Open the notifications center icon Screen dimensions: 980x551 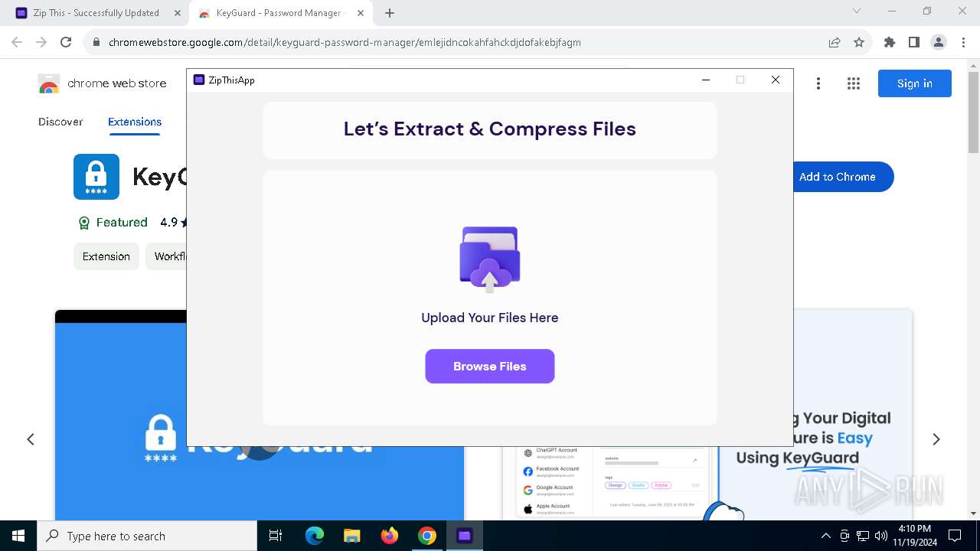pyautogui.click(x=955, y=536)
